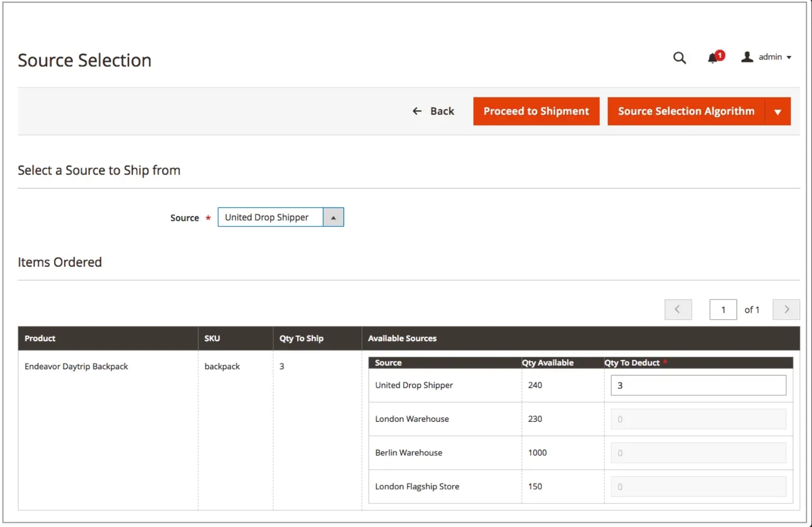Image resolution: width=812 pixels, height=527 pixels.
Task: Click Qty To Deduct field for Berlin Warehouse
Action: pos(698,453)
